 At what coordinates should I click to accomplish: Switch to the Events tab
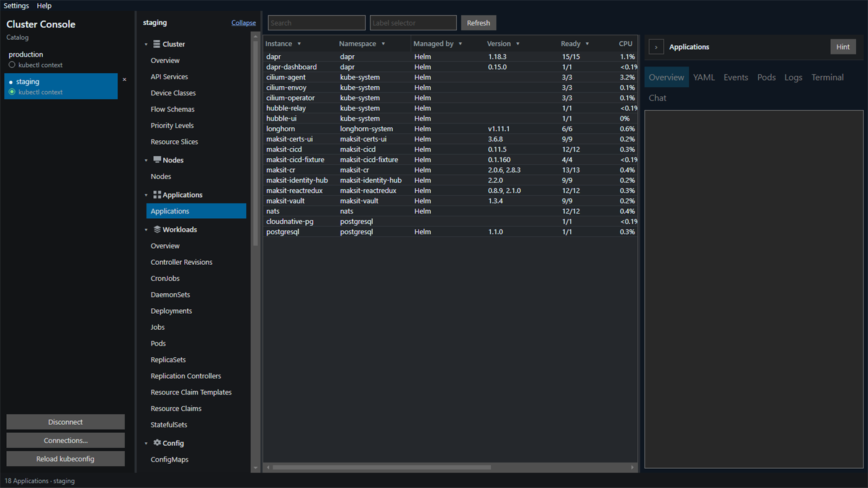click(x=736, y=78)
